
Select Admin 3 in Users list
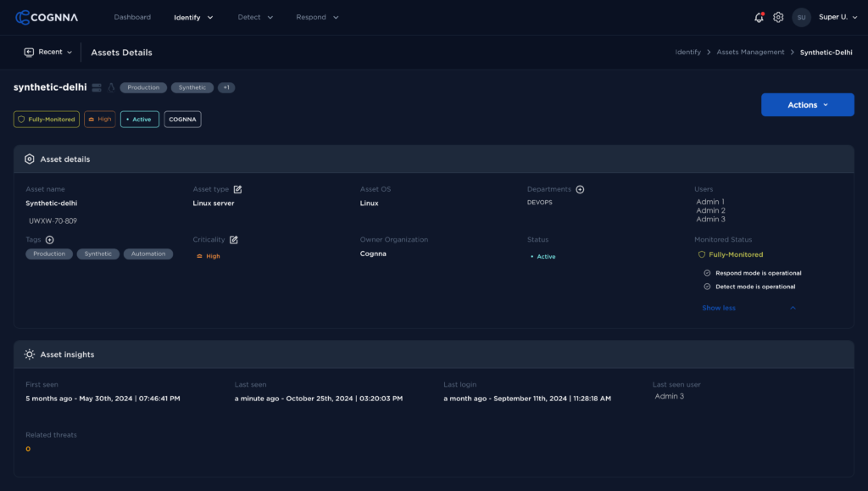711,219
